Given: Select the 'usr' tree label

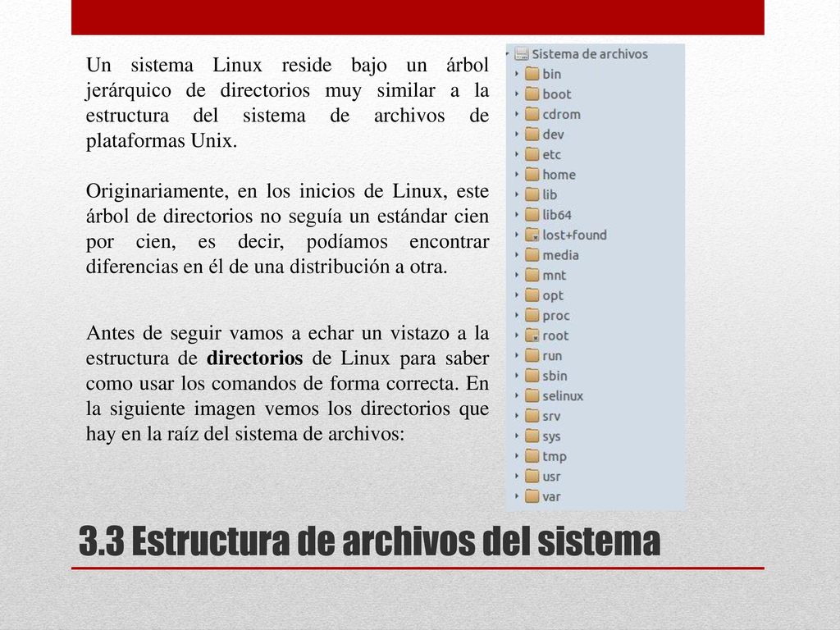Looking at the screenshot, I should 552,477.
